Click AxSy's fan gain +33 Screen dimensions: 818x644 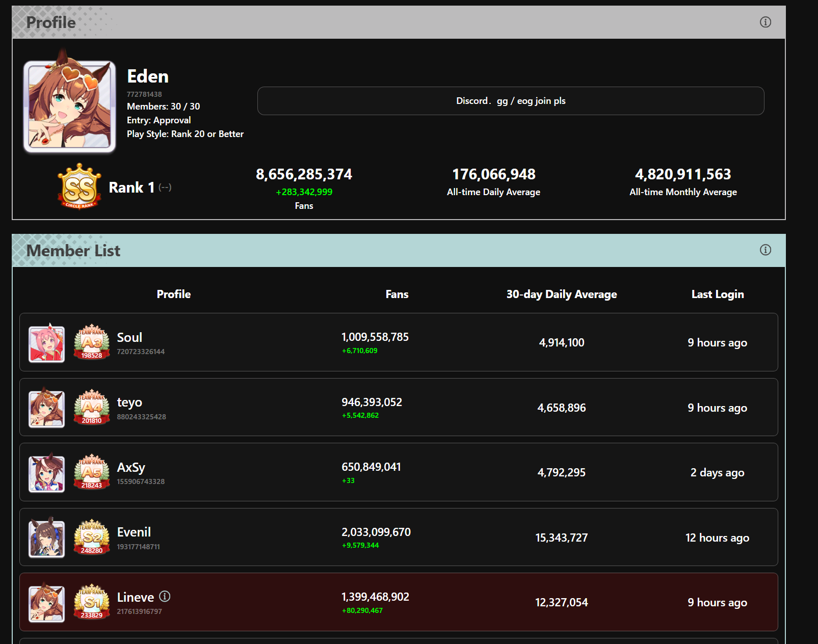coord(348,480)
